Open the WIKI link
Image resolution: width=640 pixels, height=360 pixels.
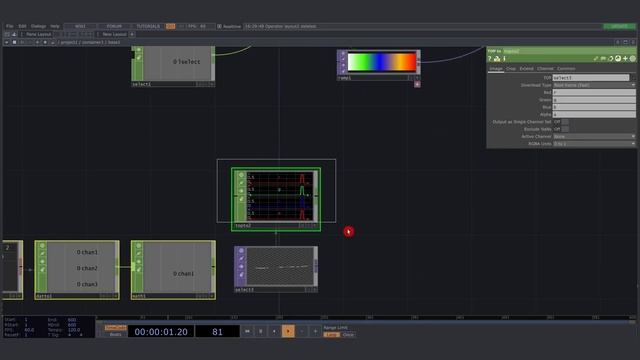[x=80, y=26]
